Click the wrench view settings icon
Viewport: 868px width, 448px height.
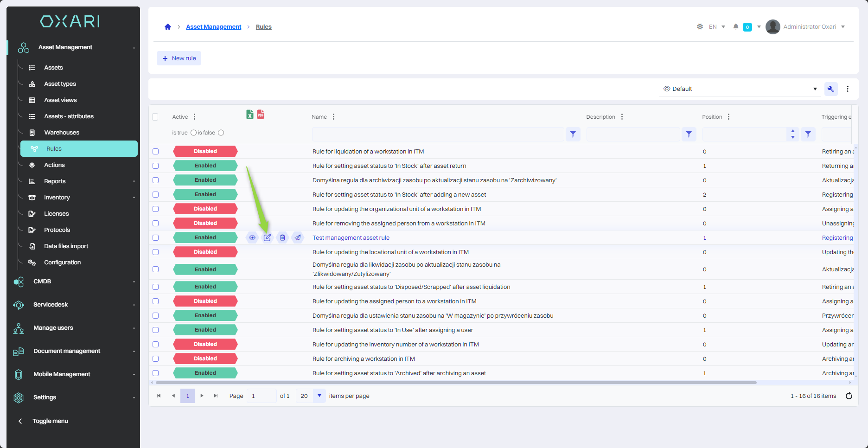(x=830, y=89)
